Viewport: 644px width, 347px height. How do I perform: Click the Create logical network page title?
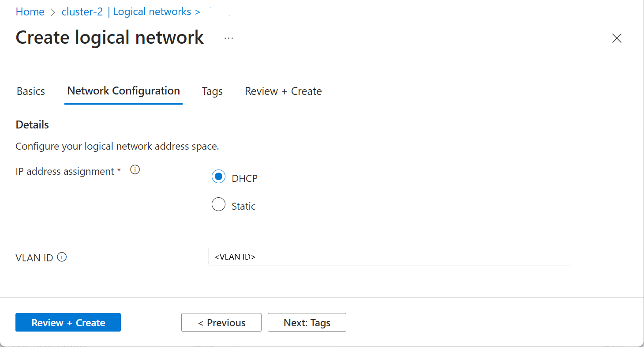[110, 38]
